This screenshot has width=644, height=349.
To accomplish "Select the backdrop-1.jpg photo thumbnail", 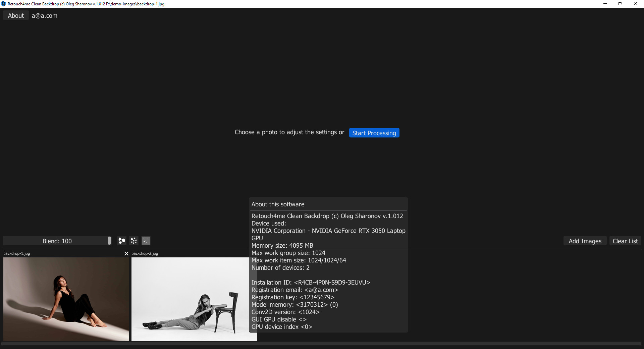I will pyautogui.click(x=66, y=299).
